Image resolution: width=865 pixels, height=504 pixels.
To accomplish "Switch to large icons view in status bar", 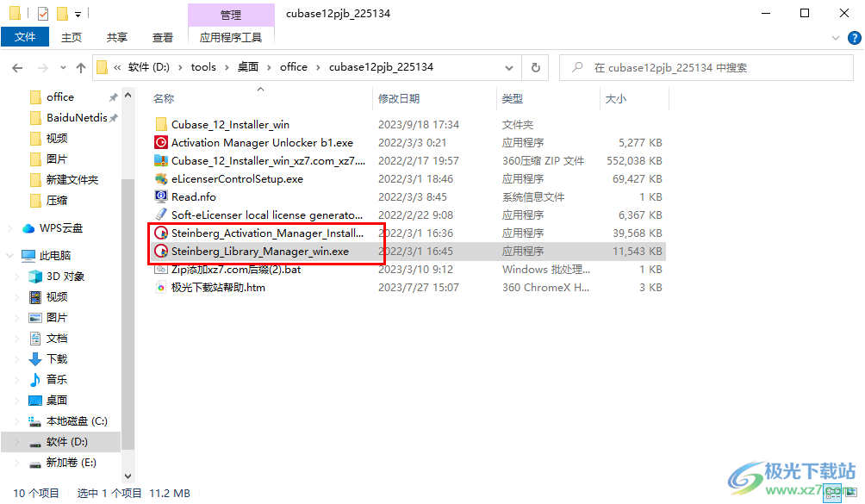I will point(849,492).
